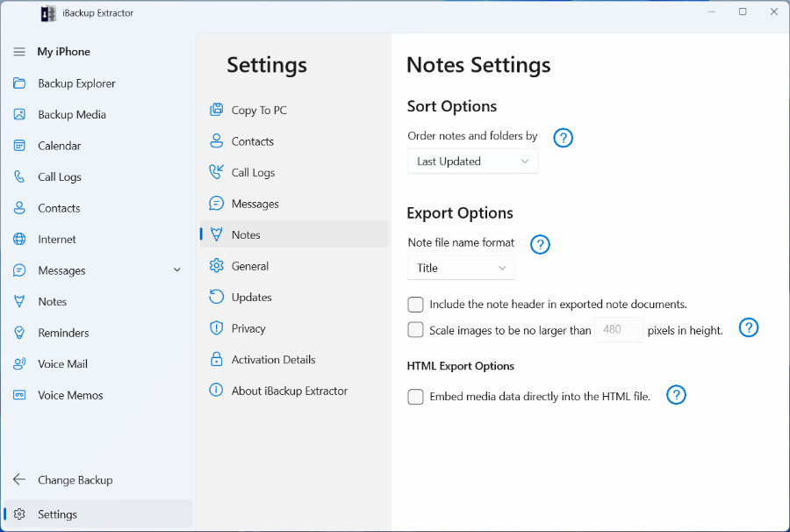
Task: Click the Call Logs phone icon in left sidebar
Action: 19,176
